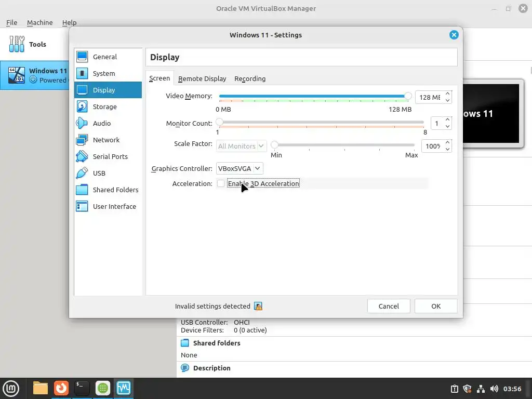Decrease the Scale Factor percentage
This screenshot has height=399, width=532.
tap(447, 149)
